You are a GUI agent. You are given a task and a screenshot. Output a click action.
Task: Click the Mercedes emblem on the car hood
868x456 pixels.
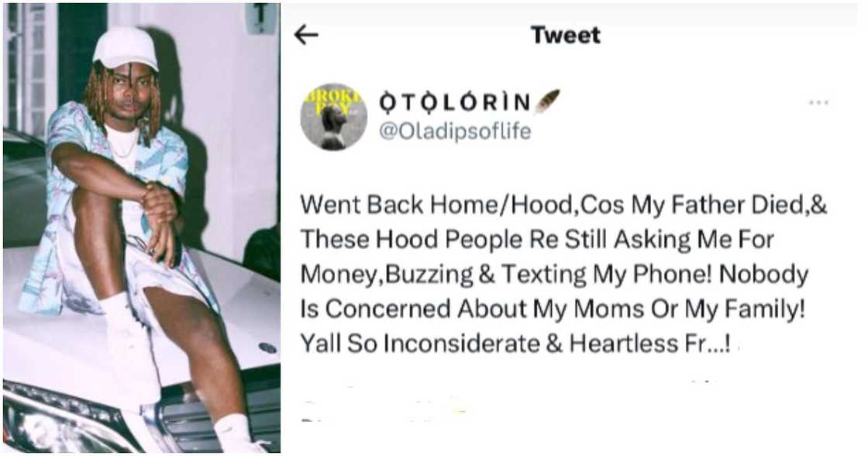click(267, 347)
